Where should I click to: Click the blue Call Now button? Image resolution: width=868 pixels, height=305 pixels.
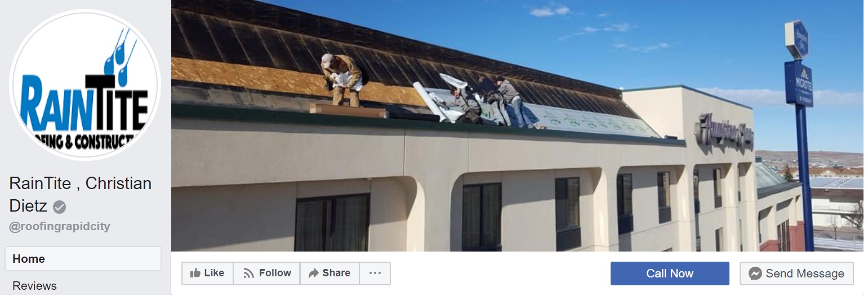pyautogui.click(x=670, y=273)
